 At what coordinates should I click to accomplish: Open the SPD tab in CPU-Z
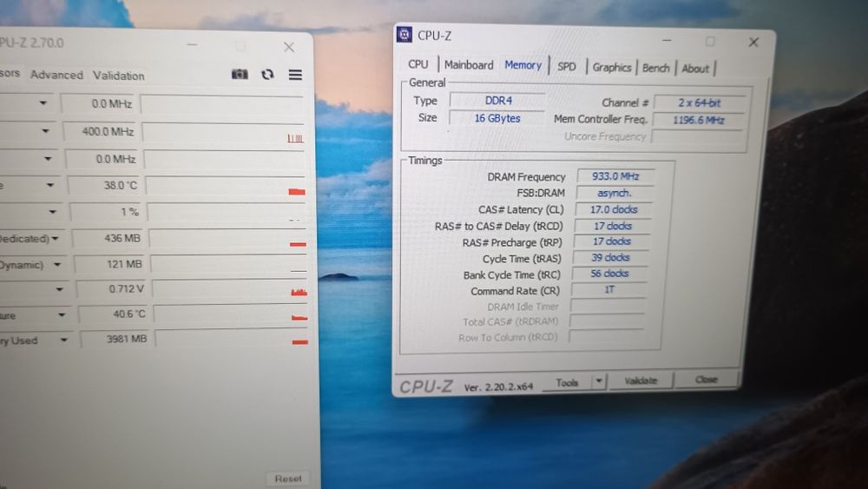click(566, 67)
